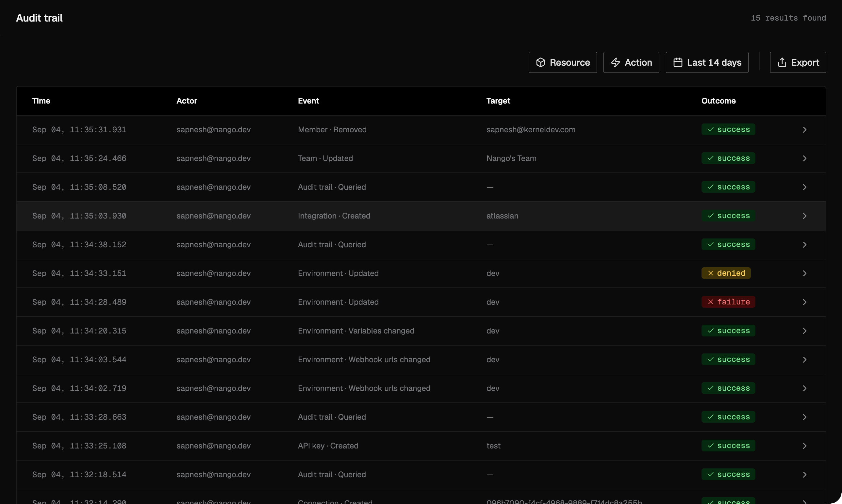Expand the 11:32:18.514 Audit trail row chevron
This screenshot has width=842, height=504.
click(x=804, y=475)
